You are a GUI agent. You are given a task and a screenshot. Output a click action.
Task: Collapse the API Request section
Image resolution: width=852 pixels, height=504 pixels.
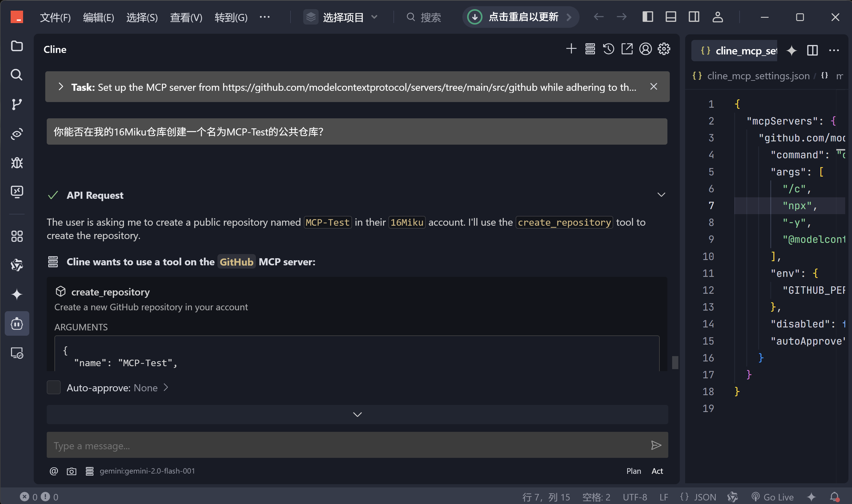(661, 195)
